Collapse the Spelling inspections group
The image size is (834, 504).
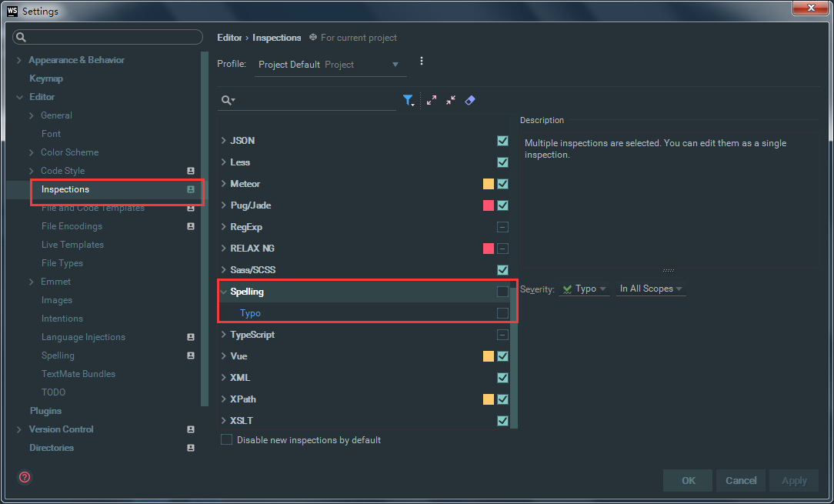(x=224, y=292)
